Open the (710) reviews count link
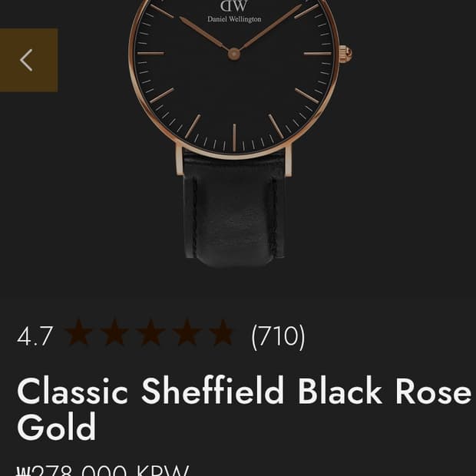This screenshot has width=476, height=476. pyautogui.click(x=278, y=336)
